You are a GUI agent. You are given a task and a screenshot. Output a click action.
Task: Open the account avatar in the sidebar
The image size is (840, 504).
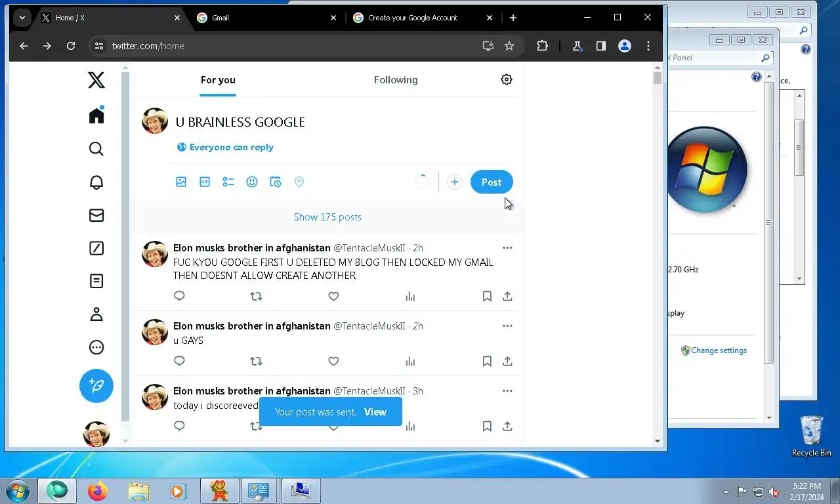point(96,434)
